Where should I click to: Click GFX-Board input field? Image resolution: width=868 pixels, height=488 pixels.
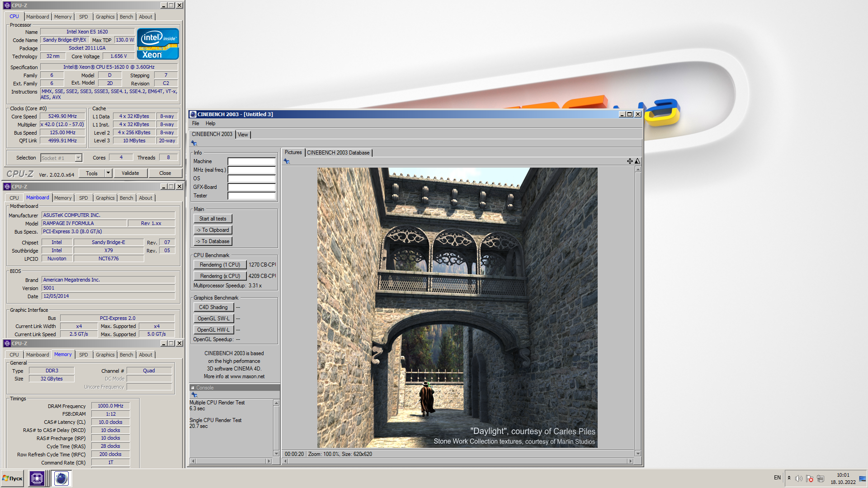[251, 187]
